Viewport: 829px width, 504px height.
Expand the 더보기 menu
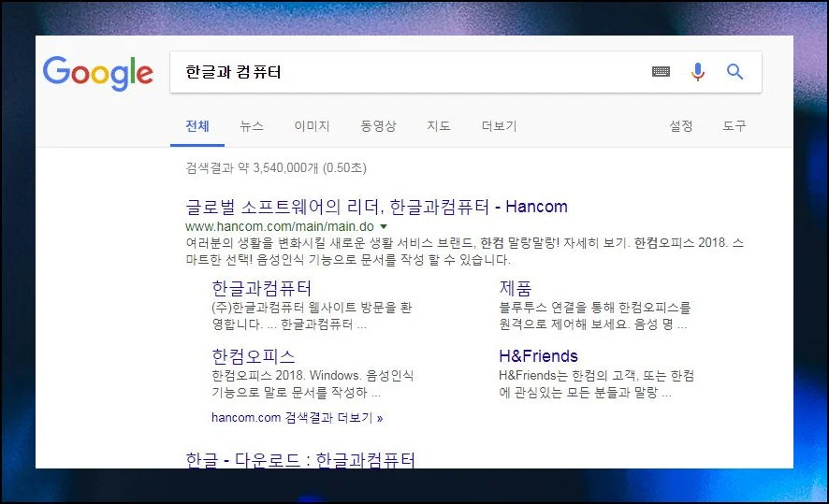tap(499, 126)
